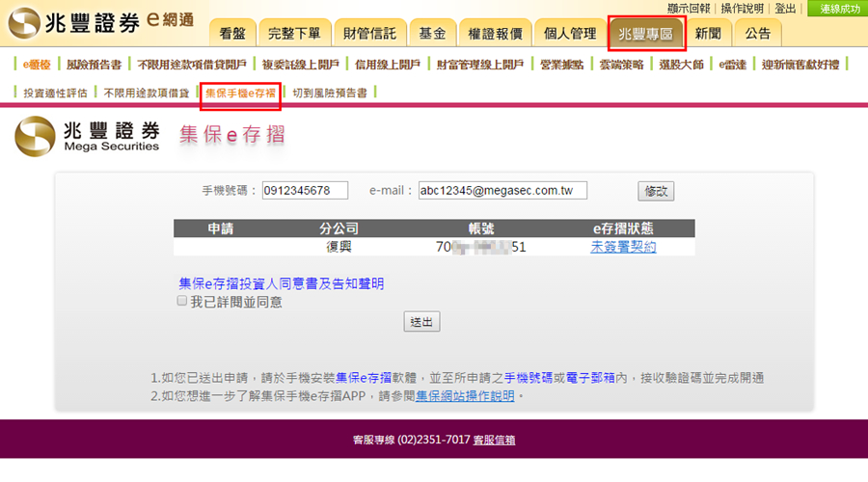The image size is (868, 482).
Task: Click the green 連線成功 status indicator
Action: 838,9
